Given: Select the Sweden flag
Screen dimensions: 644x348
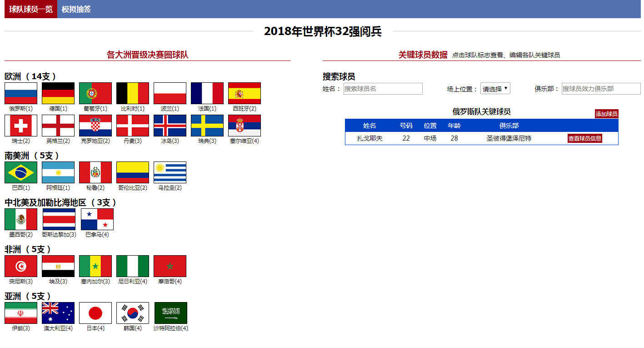Looking at the screenshot, I should coord(207,126).
